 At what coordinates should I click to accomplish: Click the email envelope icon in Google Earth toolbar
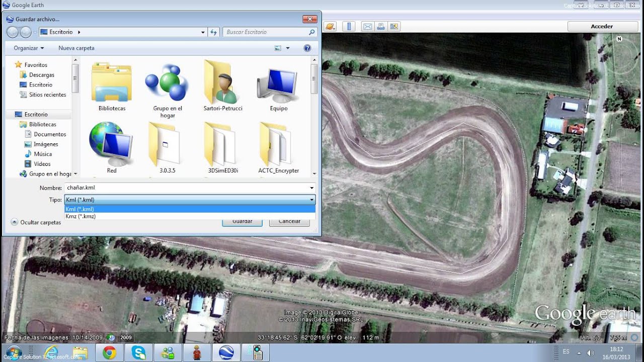click(x=368, y=26)
